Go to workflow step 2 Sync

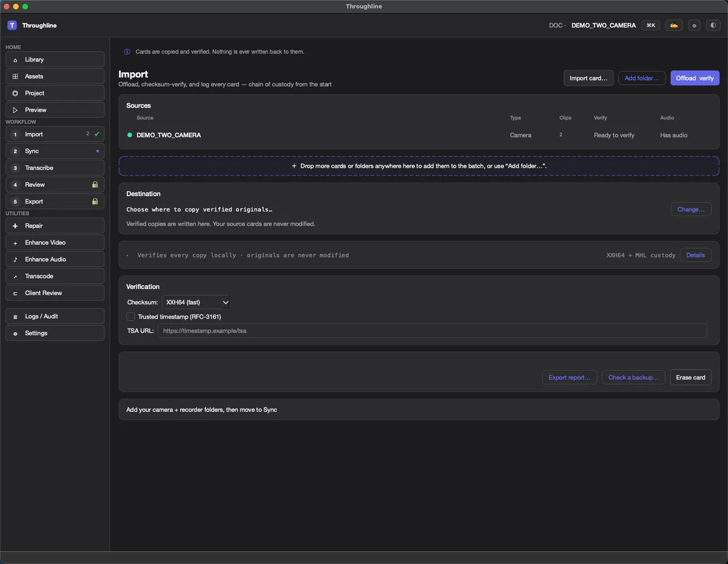[x=55, y=151]
